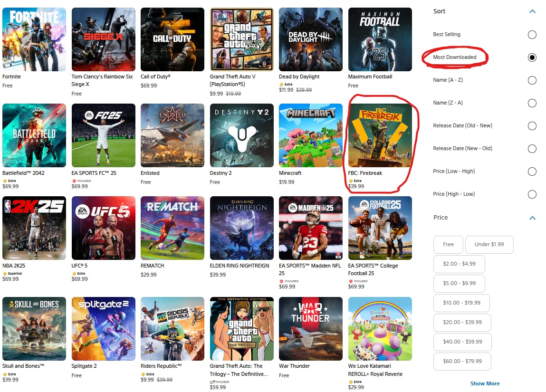Click REMATCH $29.99 price
The width and height of the screenshot is (546, 392).
click(x=149, y=275)
